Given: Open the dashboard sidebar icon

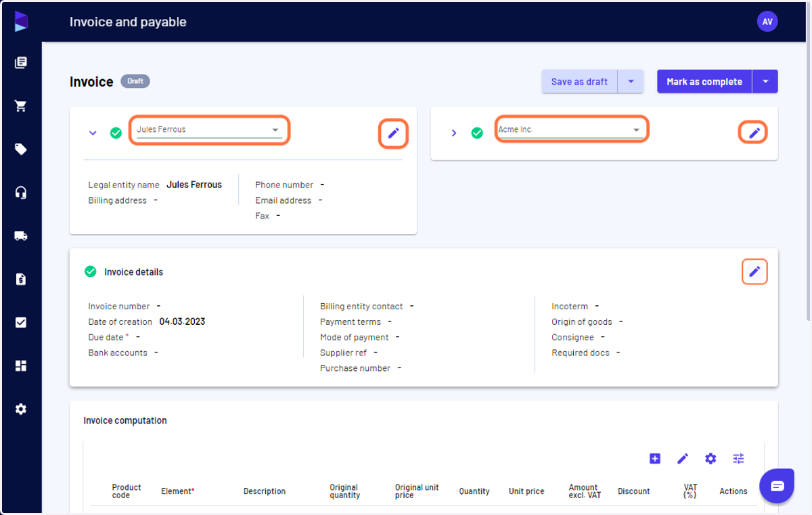Looking at the screenshot, I should coord(21,366).
